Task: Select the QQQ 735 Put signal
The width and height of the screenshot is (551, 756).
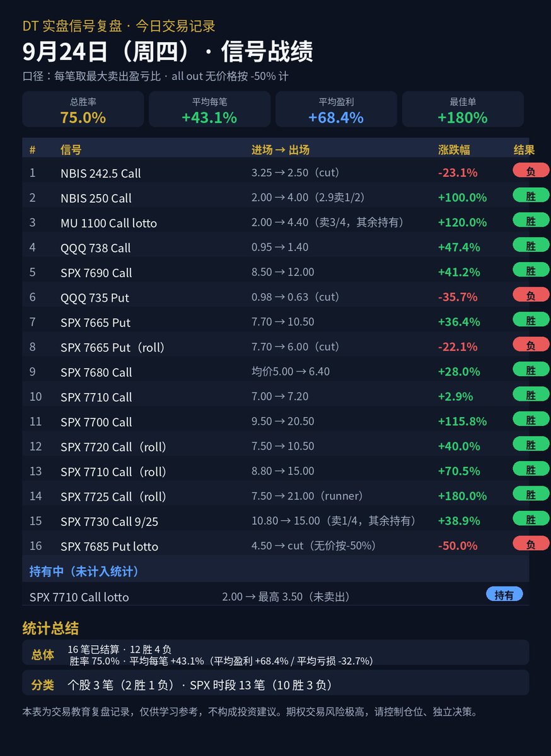Action: (95, 297)
